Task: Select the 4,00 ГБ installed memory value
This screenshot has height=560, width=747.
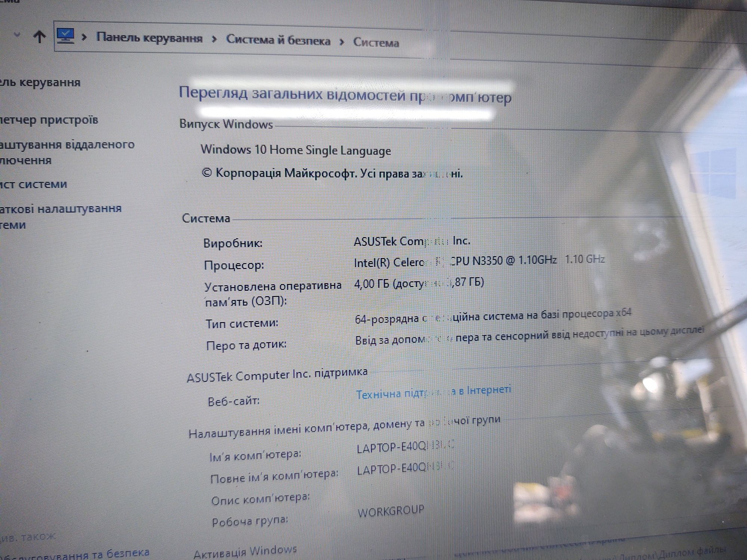Action: 419,283
